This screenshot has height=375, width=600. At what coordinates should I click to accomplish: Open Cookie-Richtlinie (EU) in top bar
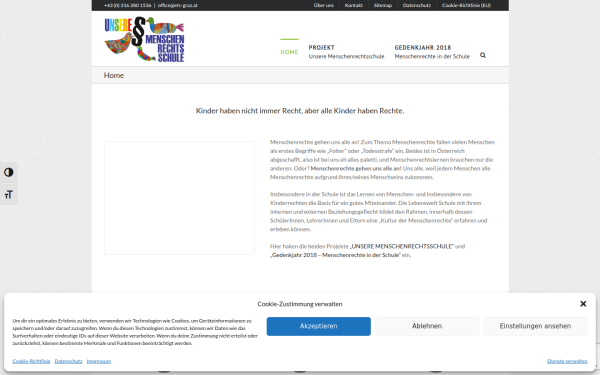[466, 5]
